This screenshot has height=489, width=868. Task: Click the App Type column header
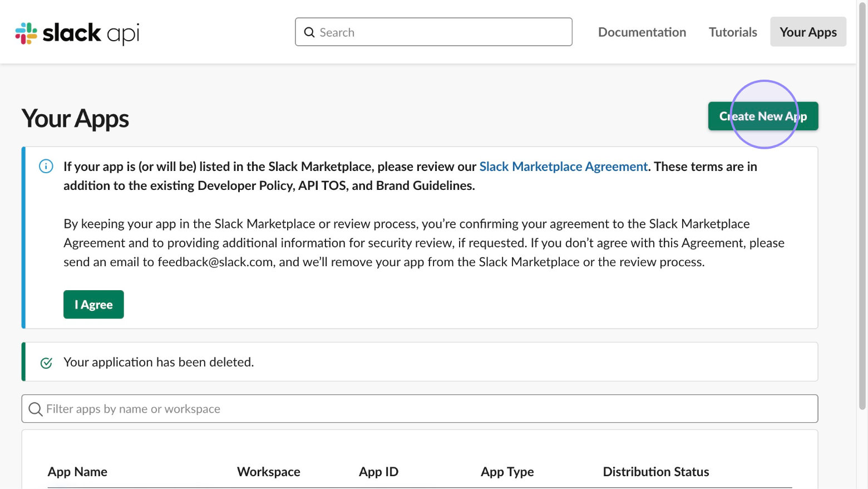click(x=507, y=472)
